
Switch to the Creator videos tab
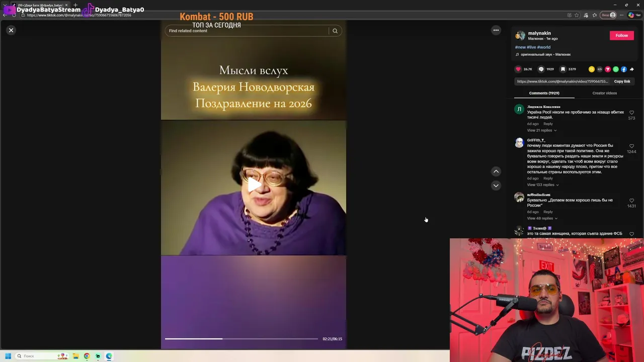tap(604, 93)
